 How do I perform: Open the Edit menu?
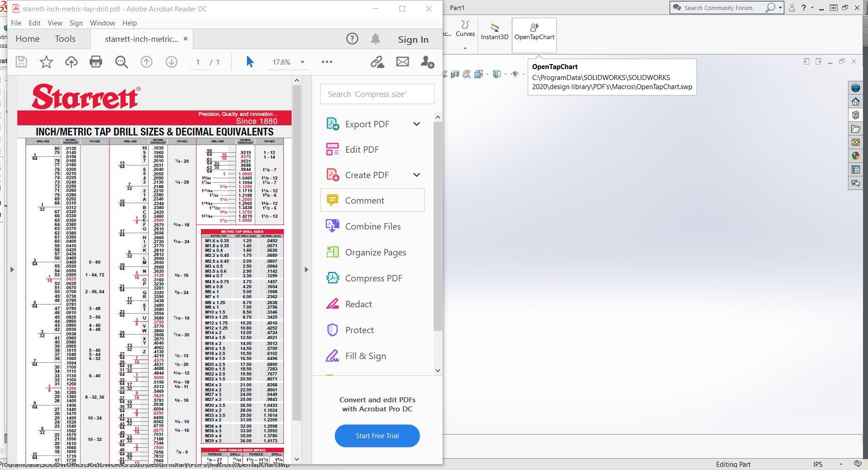[x=35, y=23]
